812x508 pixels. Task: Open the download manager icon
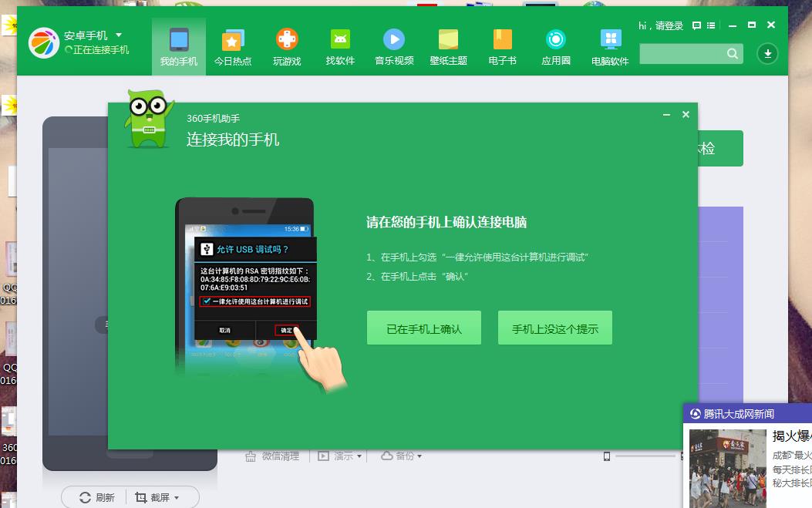tap(767, 53)
